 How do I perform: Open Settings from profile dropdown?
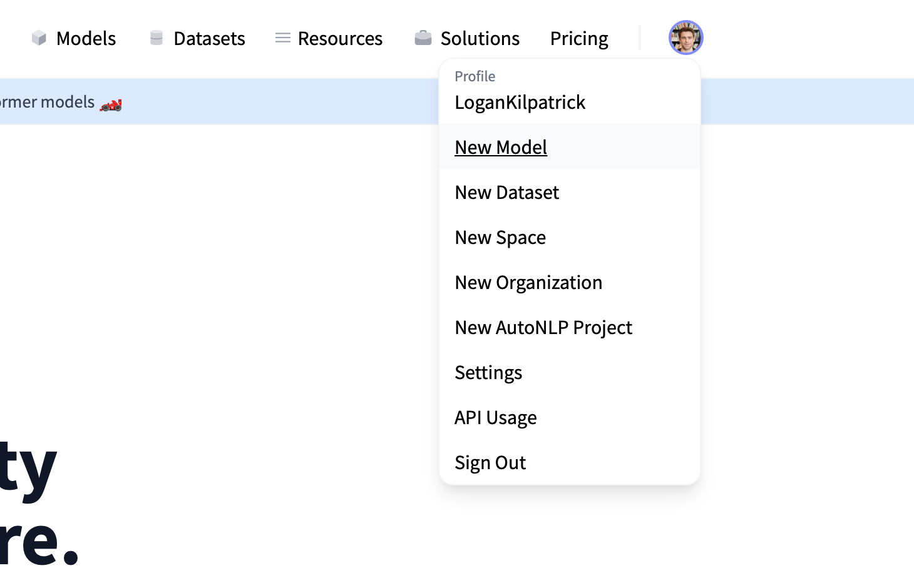click(488, 372)
